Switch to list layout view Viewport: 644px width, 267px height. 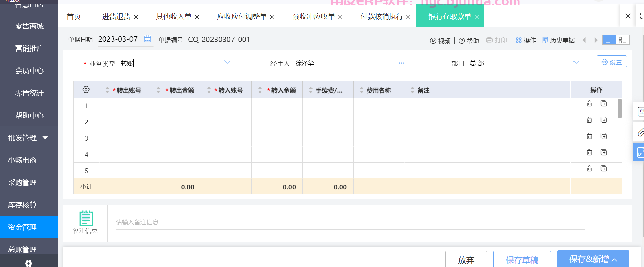pos(609,40)
